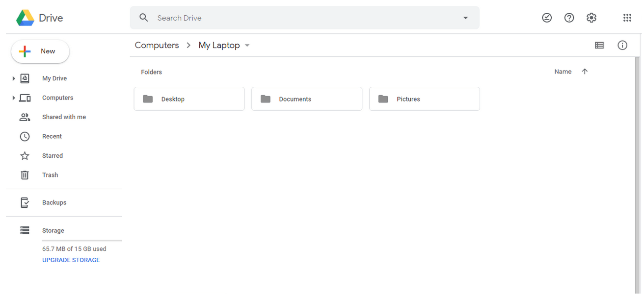Click the Documents folder's icon
Viewport: 644px width, 297px height.
tap(266, 99)
